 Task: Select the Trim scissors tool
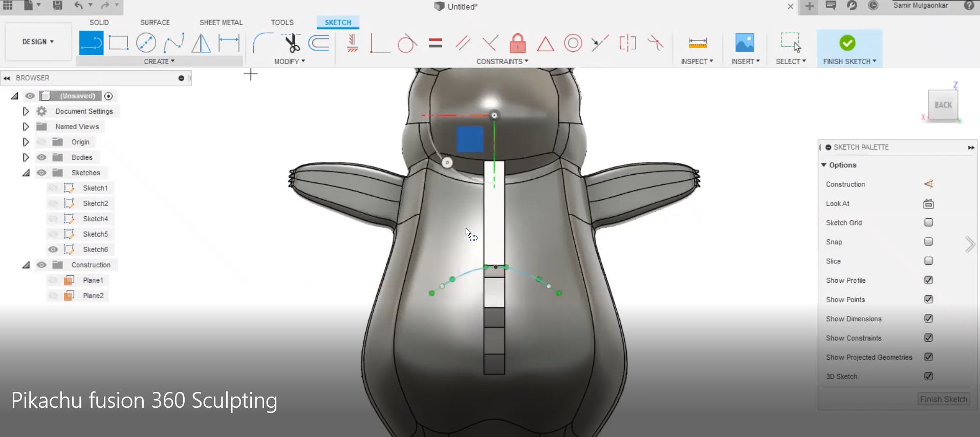tap(292, 43)
